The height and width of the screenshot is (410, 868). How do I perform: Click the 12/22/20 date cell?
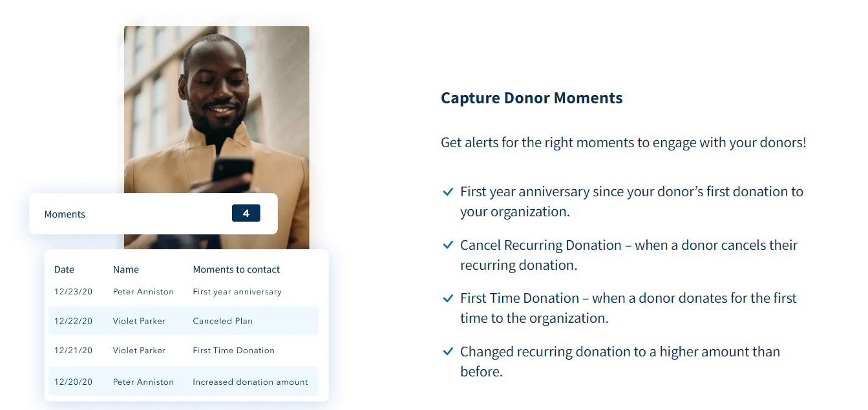coord(74,322)
